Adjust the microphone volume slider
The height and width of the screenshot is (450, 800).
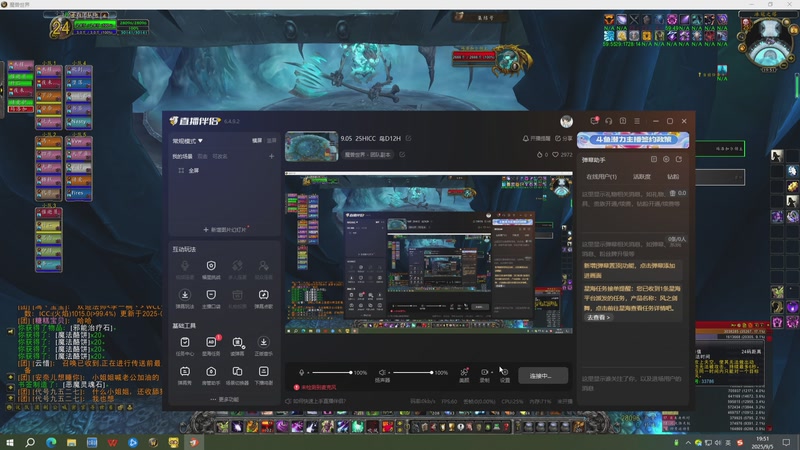pos(332,372)
